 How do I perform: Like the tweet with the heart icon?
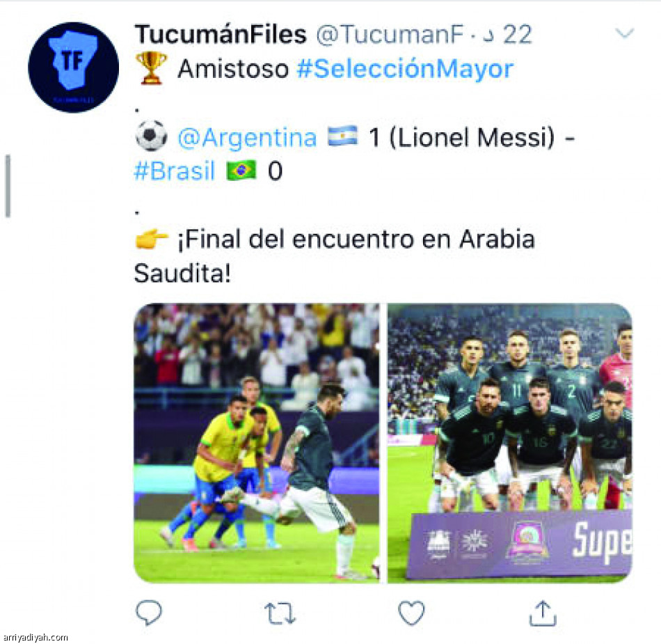click(x=411, y=613)
